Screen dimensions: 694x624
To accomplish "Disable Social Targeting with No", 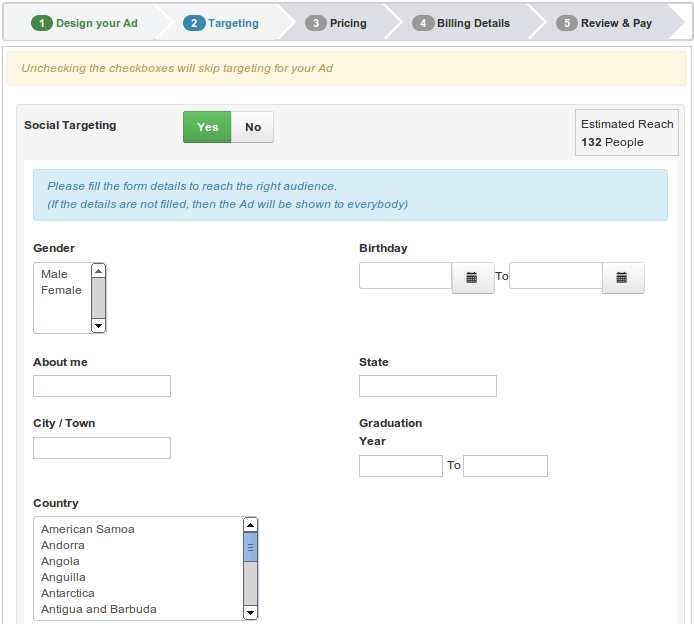I will point(253,127).
